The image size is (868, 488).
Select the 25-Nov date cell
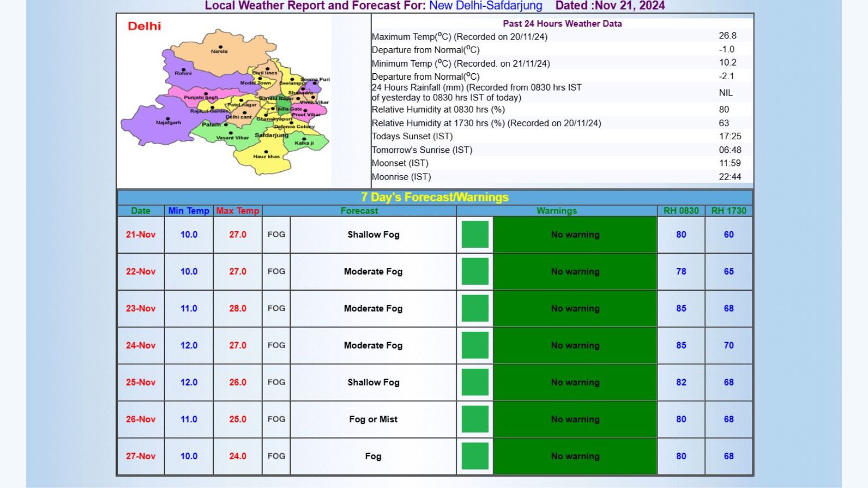click(141, 382)
